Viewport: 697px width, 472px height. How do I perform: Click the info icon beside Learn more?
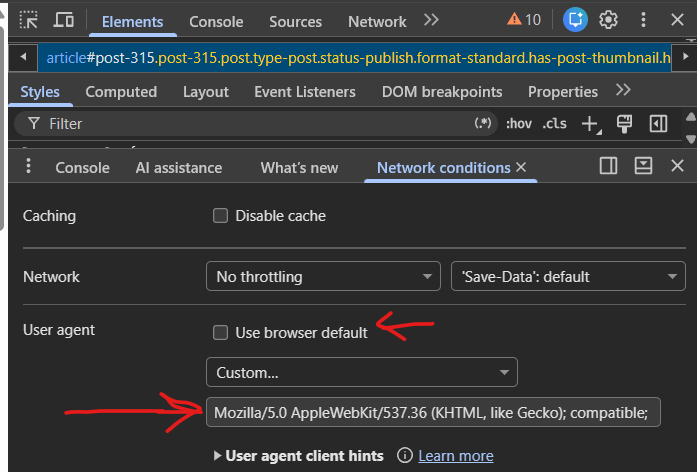click(405, 455)
